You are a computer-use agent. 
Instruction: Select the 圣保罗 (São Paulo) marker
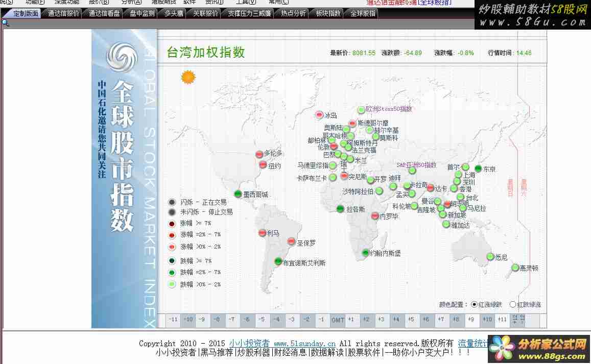(x=291, y=241)
